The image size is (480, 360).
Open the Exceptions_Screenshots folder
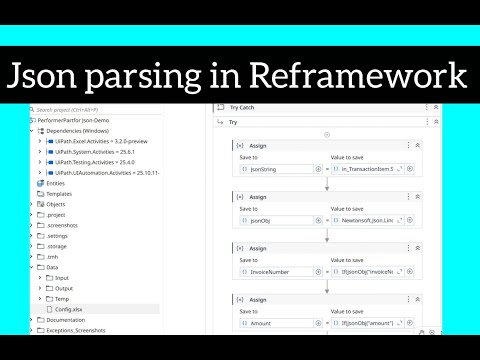(x=76, y=330)
